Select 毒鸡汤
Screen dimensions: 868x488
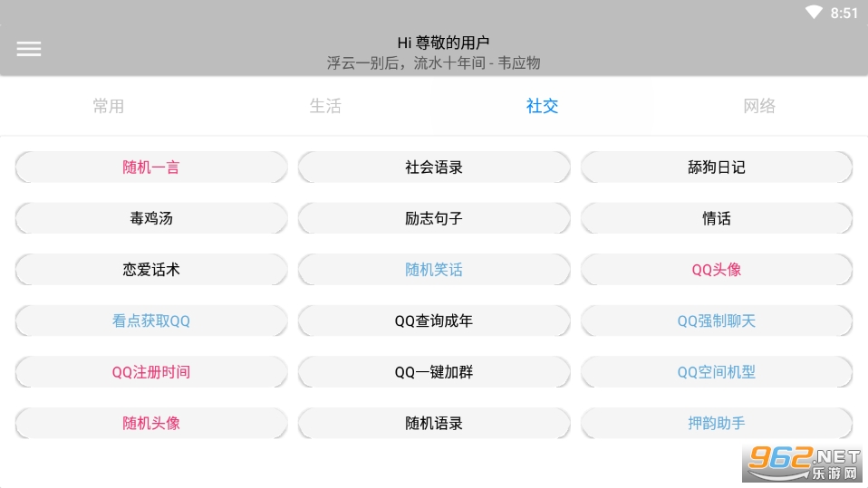click(151, 218)
